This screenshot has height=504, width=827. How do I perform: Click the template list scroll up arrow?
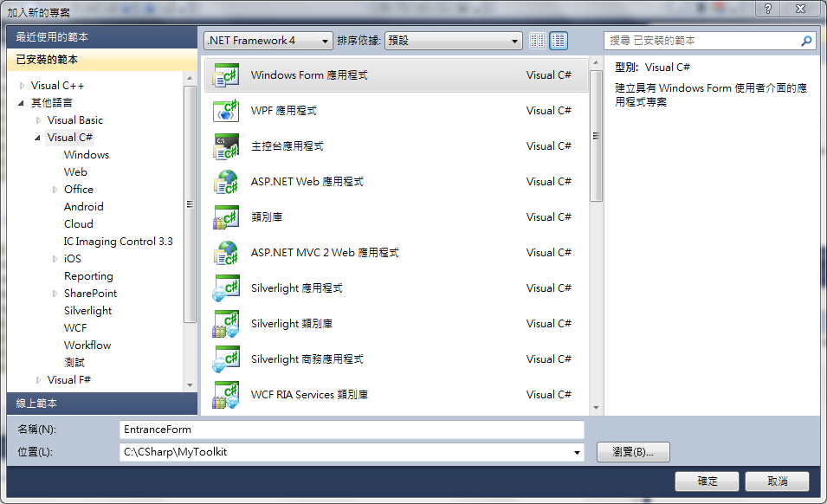[x=596, y=62]
